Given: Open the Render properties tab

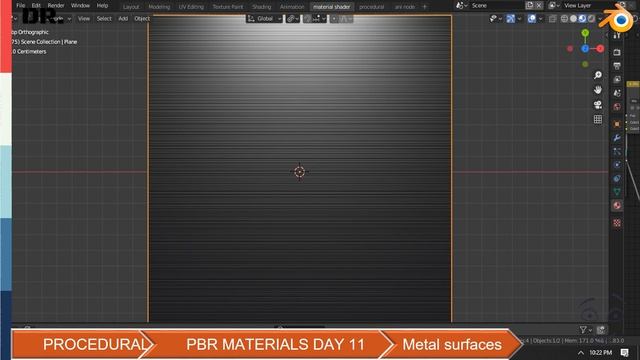Looking at the screenshot, I should tap(617, 52).
